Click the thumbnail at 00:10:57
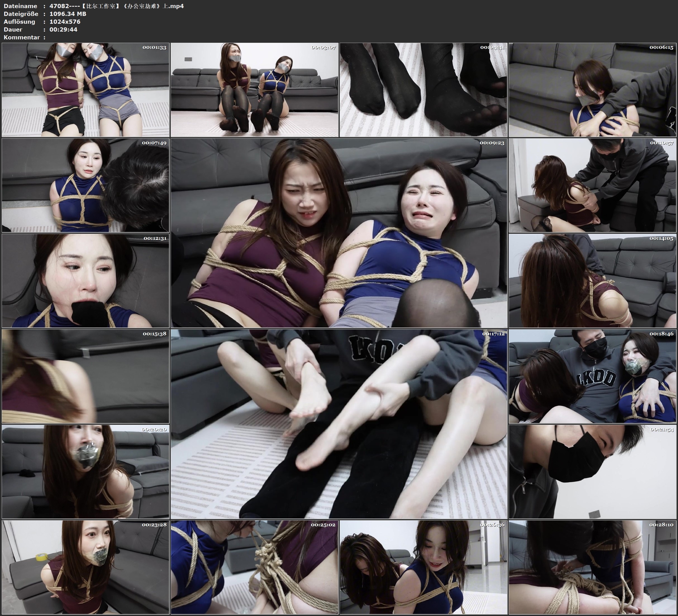The width and height of the screenshot is (678, 616). click(592, 185)
